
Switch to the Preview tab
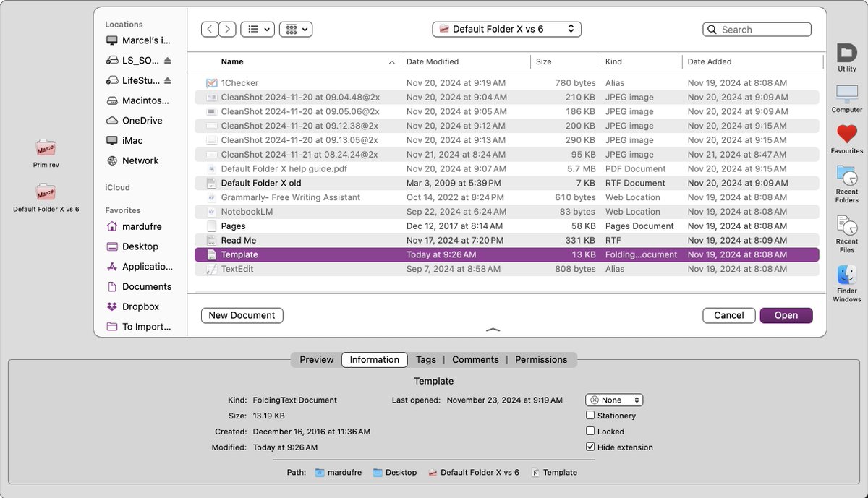(x=317, y=359)
